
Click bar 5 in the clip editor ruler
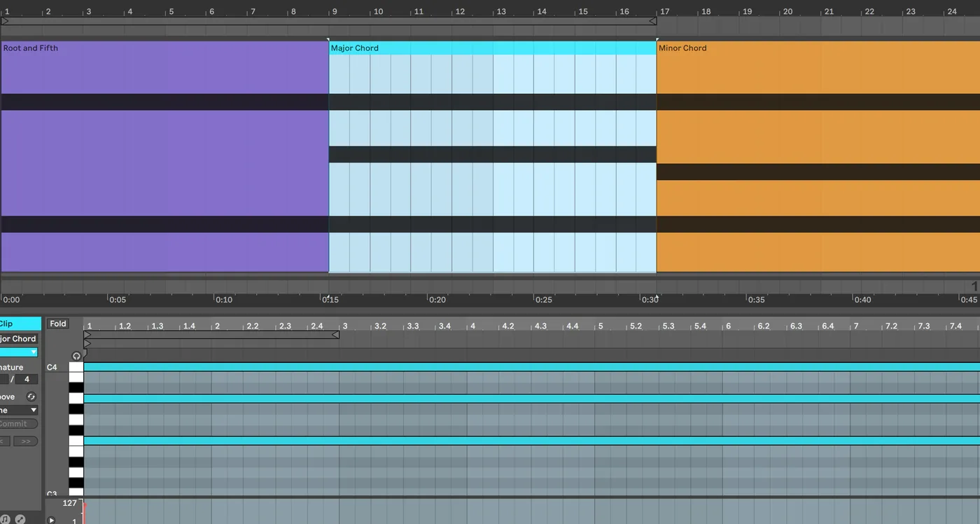point(600,326)
